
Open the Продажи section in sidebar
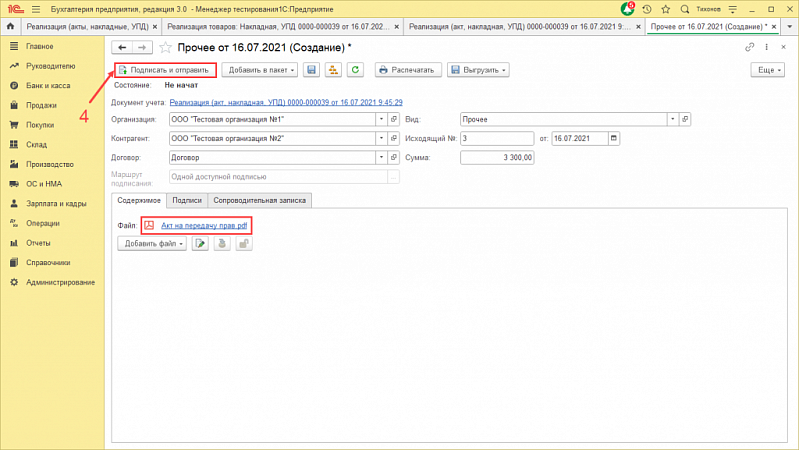click(41, 105)
